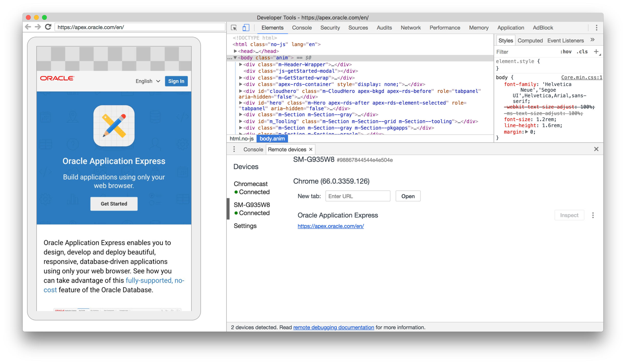626x364 pixels.
Task: Click the Enter URL input field
Action: 358,196
